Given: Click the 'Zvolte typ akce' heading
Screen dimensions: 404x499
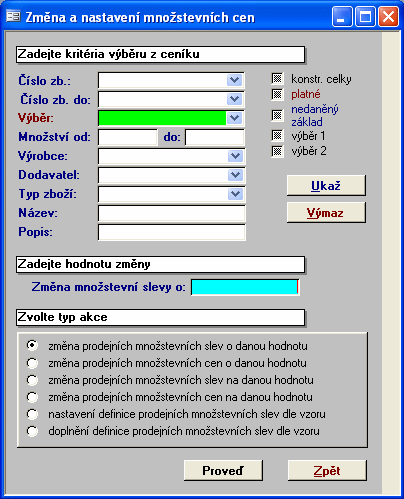Looking at the screenshot, I should pyautogui.click(x=160, y=317).
